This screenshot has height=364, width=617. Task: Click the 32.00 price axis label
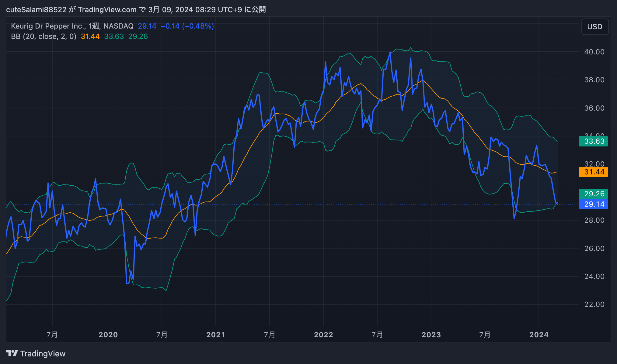[x=594, y=164]
